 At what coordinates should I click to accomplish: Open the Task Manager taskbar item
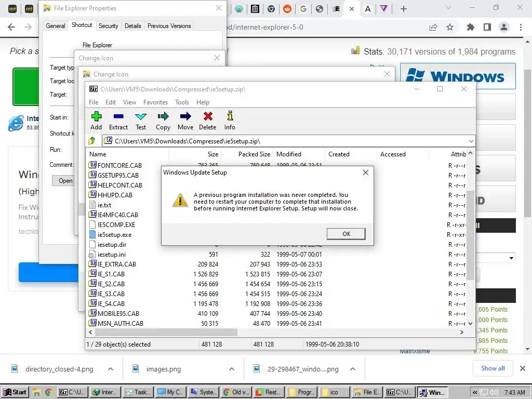pyautogui.click(x=138, y=392)
